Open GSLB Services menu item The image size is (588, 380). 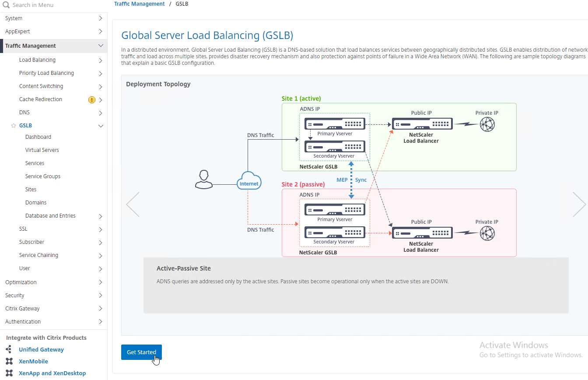35,163
